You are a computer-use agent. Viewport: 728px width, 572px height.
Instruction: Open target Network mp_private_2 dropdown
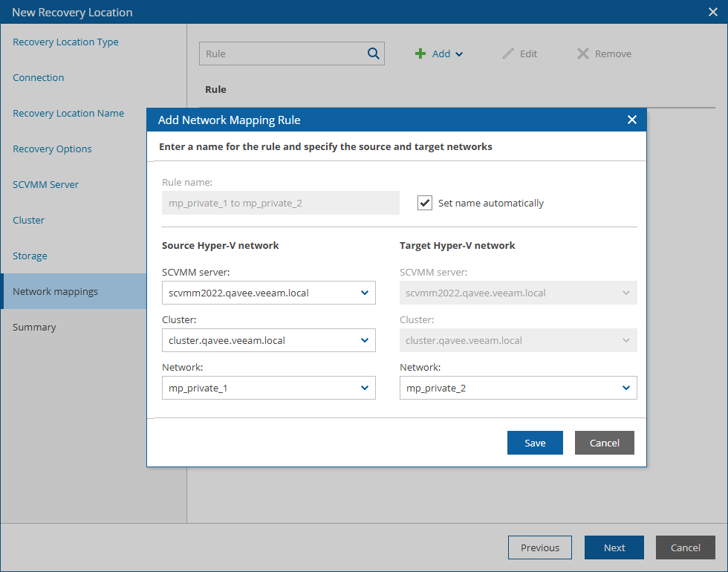[x=626, y=388]
